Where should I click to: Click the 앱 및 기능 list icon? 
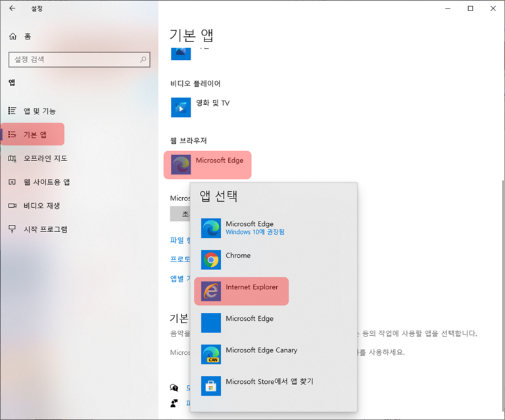point(12,110)
